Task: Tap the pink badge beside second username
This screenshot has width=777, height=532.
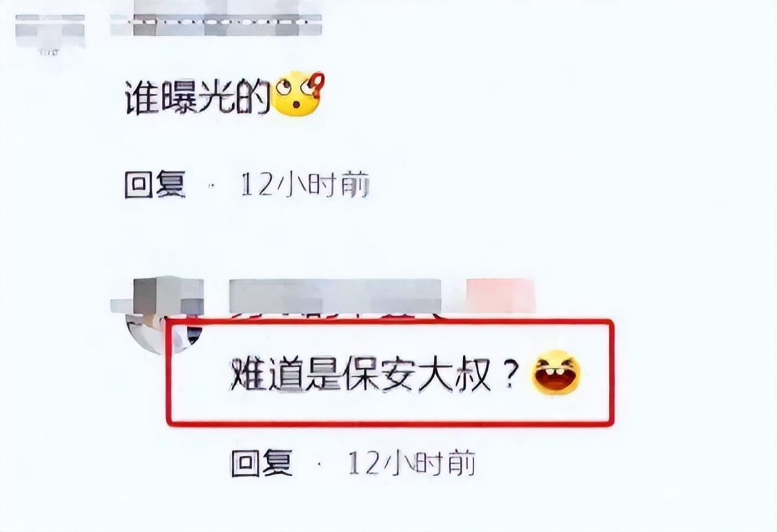Action: click(501, 296)
